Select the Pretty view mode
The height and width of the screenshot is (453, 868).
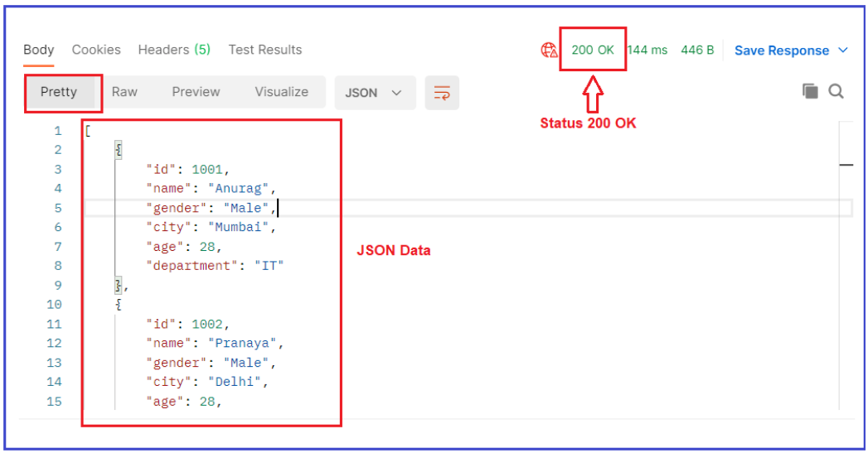(x=59, y=92)
